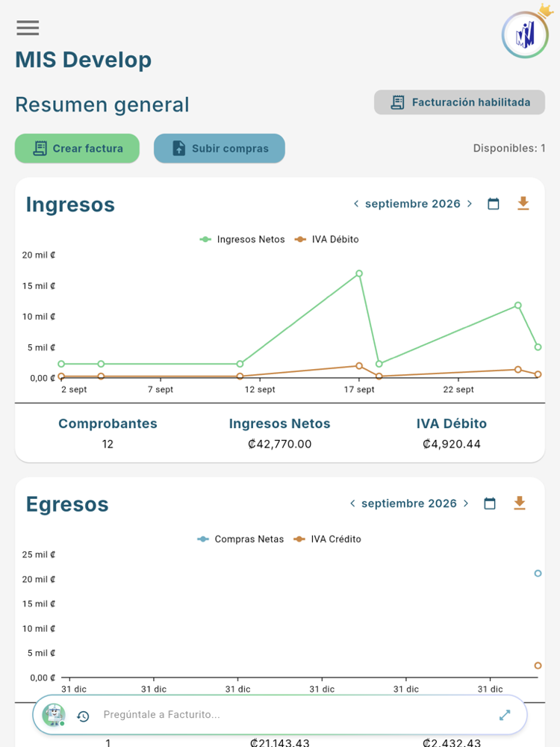The image size is (560, 747).
Task: Open the Egresos calendar date picker
Action: (490, 503)
